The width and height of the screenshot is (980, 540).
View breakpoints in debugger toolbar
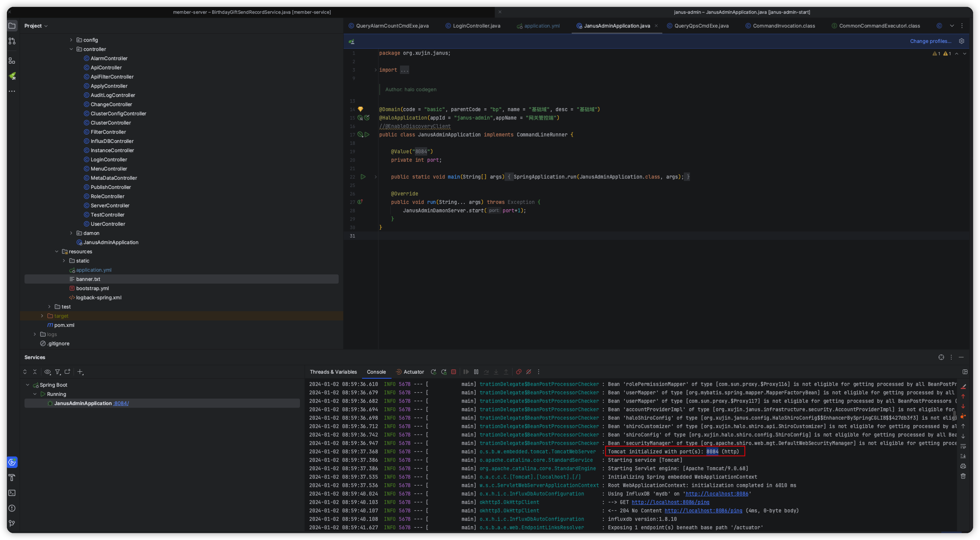(x=519, y=372)
